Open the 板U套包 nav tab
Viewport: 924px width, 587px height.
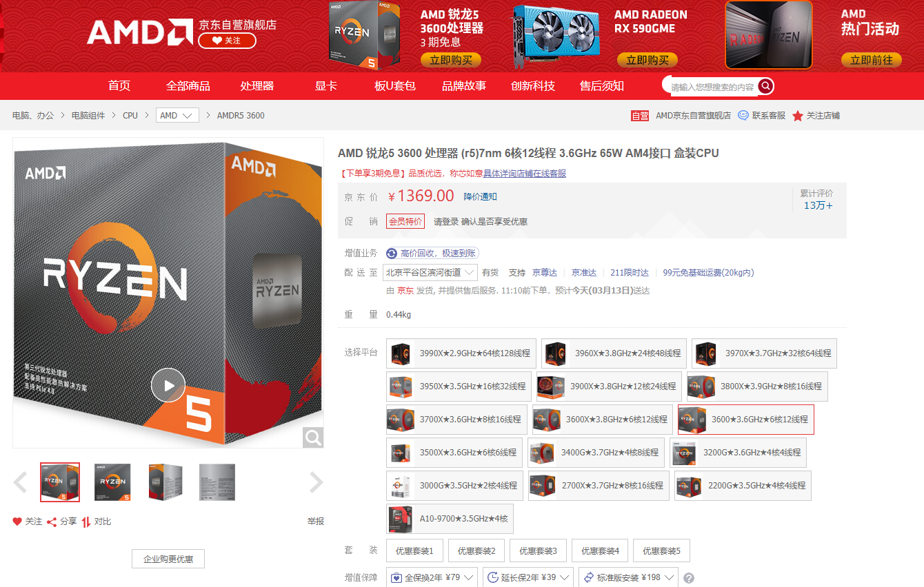click(395, 86)
